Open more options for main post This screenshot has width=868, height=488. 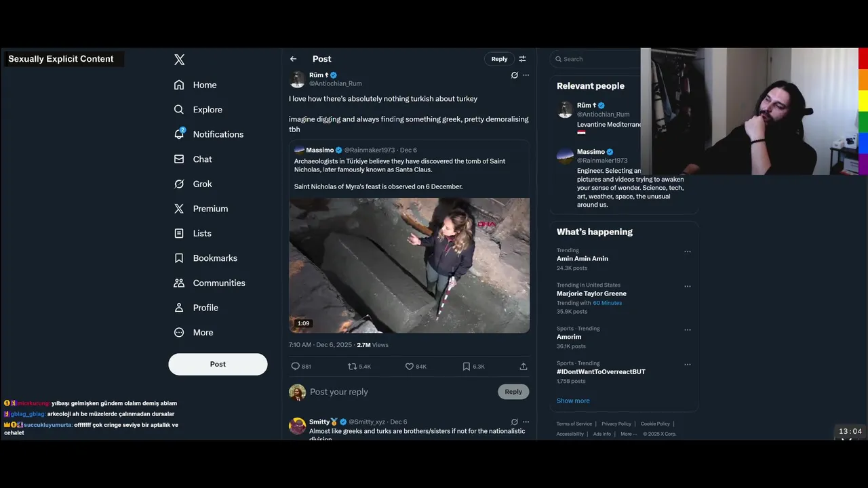point(526,75)
